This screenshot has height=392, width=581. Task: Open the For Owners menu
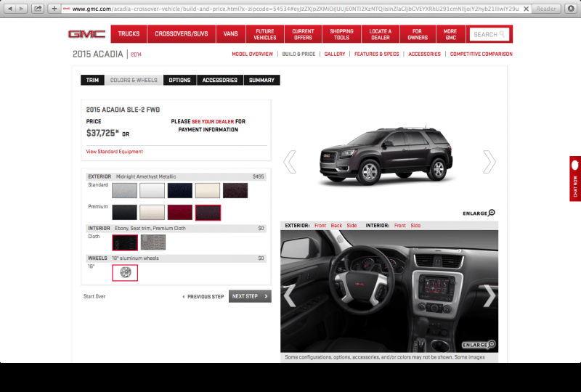(418, 34)
